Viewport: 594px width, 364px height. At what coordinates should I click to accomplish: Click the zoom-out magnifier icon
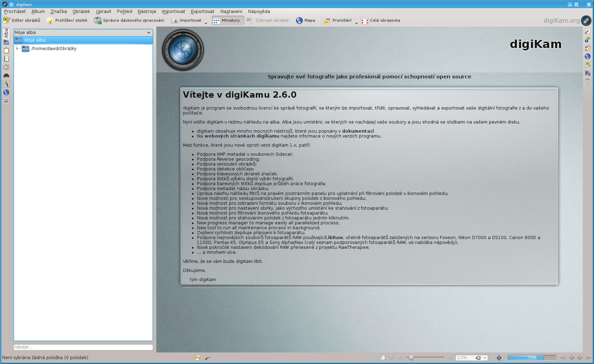click(400, 358)
